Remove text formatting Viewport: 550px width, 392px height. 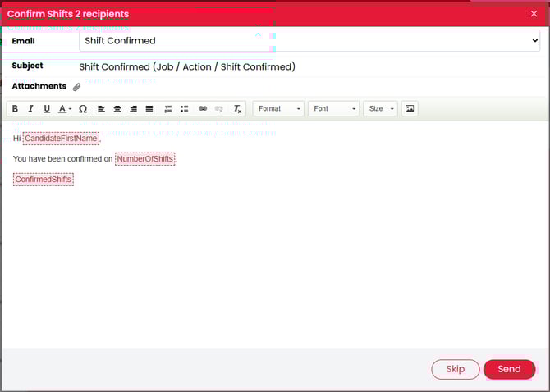click(237, 109)
